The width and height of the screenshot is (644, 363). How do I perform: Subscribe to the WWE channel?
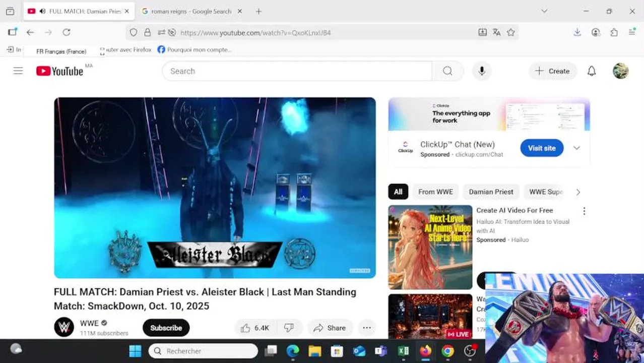166,328
